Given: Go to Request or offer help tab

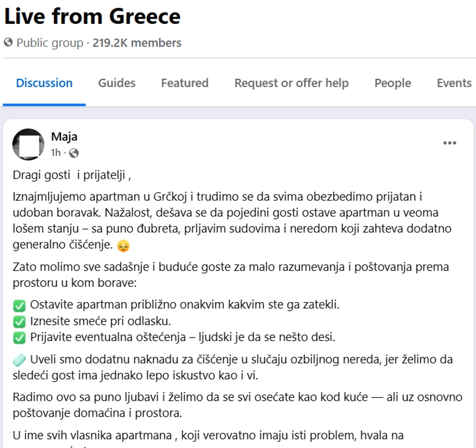Looking at the screenshot, I should coord(291,83).
